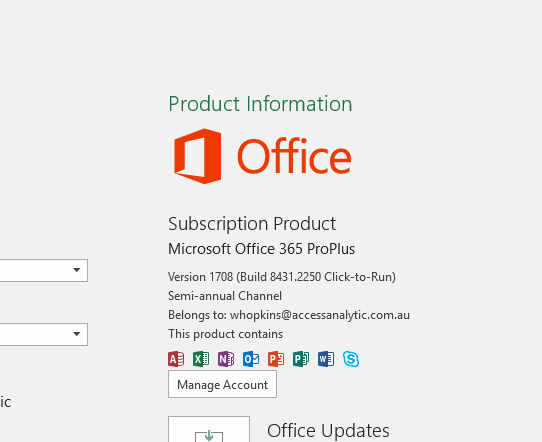
Task: Click the Subscription Product text
Action: (252, 224)
